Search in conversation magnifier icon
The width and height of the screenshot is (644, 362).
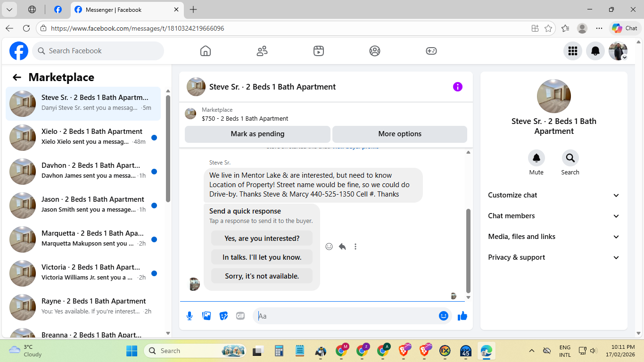coord(570,158)
